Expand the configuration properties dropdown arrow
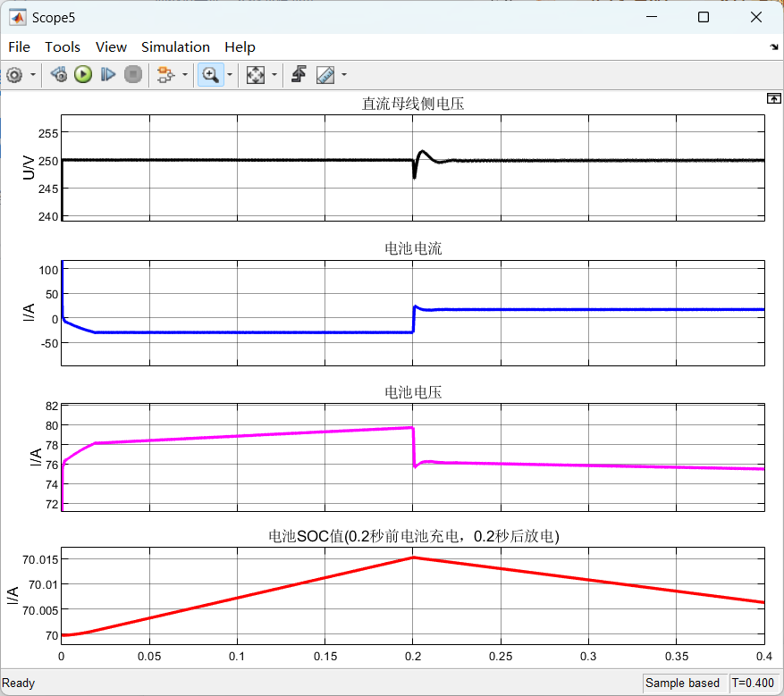This screenshot has width=784, height=696. tap(33, 75)
